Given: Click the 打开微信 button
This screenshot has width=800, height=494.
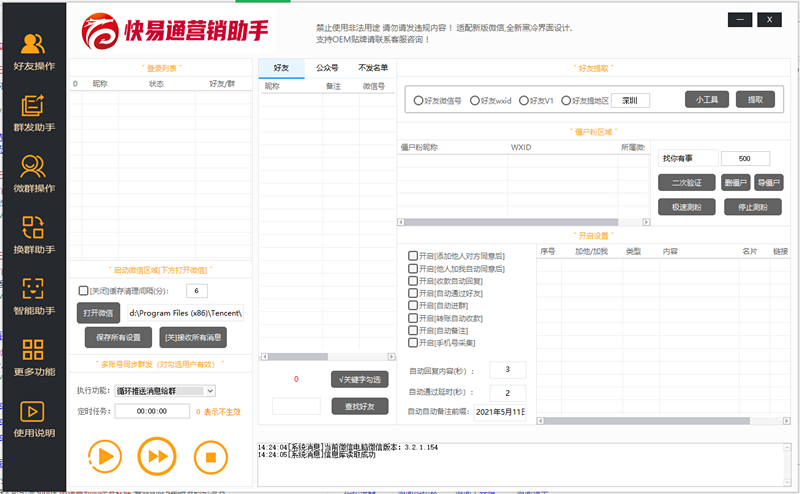Looking at the screenshot, I should click(98, 313).
